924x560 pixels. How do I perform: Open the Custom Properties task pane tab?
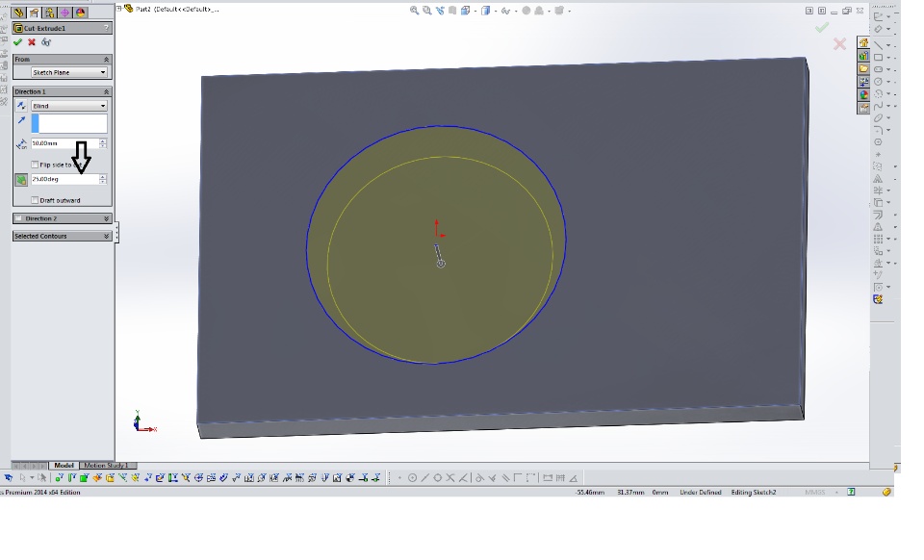click(x=863, y=108)
